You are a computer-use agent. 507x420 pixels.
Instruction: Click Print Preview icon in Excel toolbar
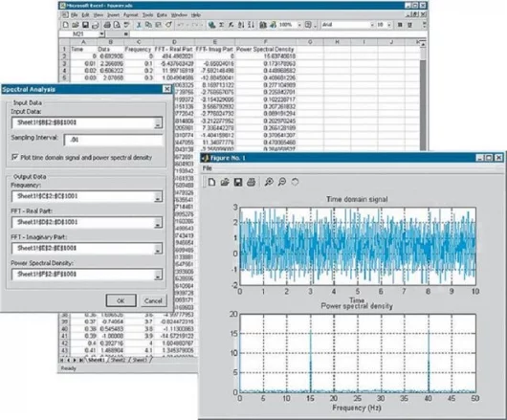click(x=117, y=25)
